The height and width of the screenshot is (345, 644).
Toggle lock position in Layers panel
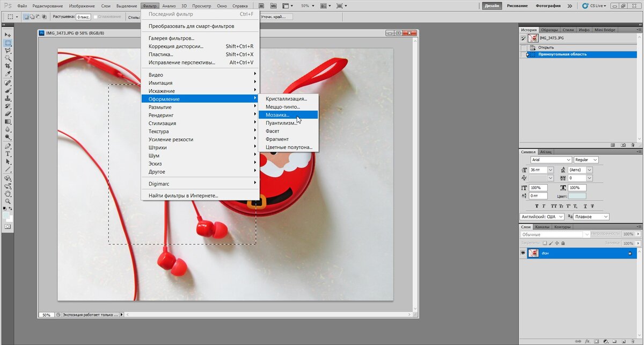coord(557,243)
